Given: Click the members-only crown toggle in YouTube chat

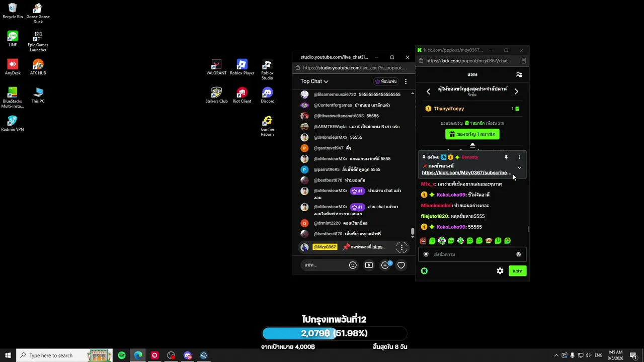Looking at the screenshot, I should pos(386,81).
